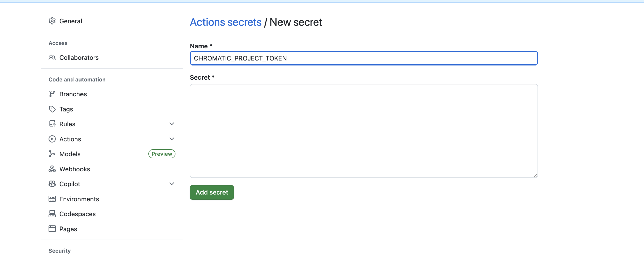
Task: Click inside the Secret value textarea
Action: tap(364, 131)
